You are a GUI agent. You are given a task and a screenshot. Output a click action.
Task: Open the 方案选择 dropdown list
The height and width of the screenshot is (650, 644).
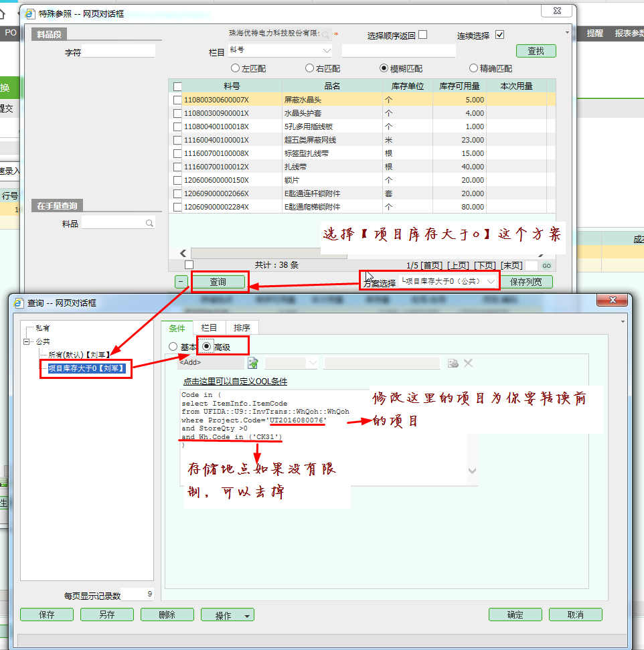click(x=491, y=282)
